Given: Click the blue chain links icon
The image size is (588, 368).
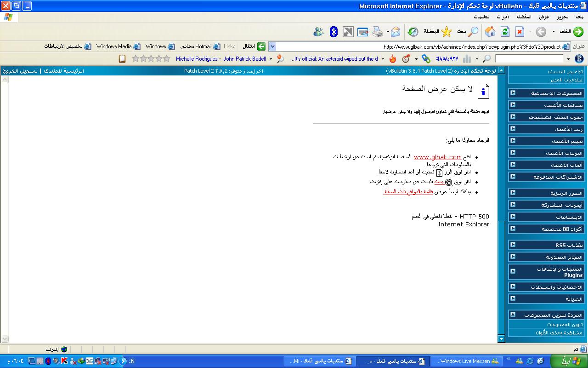Looking at the screenshot, I should click(x=426, y=59).
